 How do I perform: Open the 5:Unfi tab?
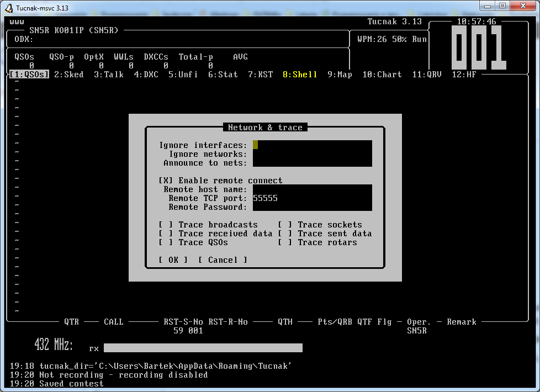pos(183,75)
